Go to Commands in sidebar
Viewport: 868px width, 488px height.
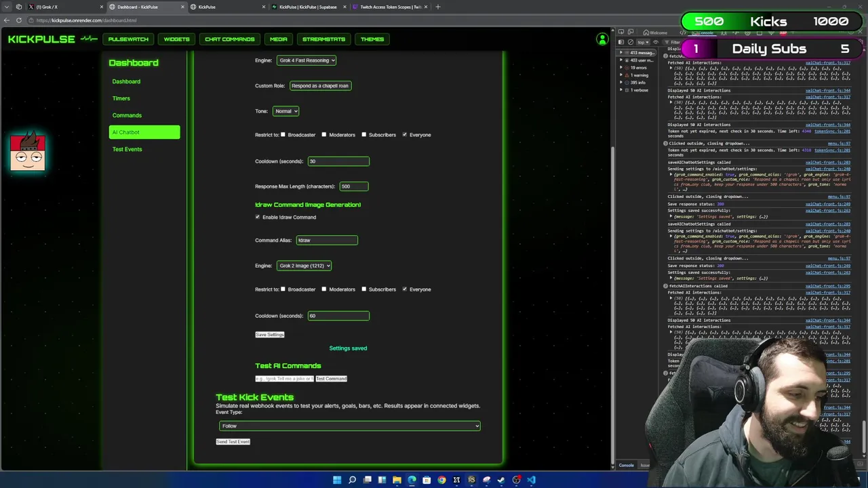[127, 115]
